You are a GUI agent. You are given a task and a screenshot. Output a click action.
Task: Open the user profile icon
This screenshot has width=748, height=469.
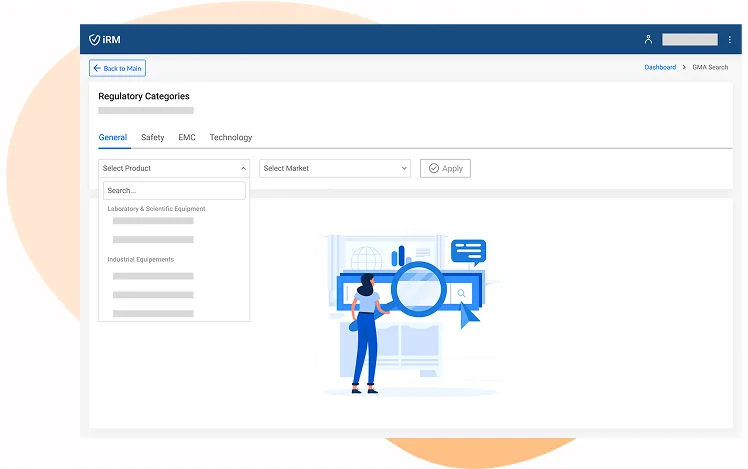(648, 39)
